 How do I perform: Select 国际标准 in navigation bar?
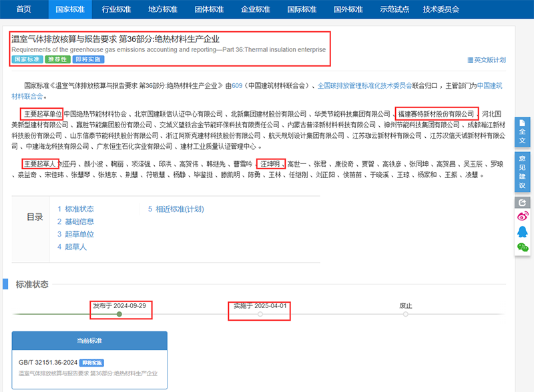click(x=301, y=9)
